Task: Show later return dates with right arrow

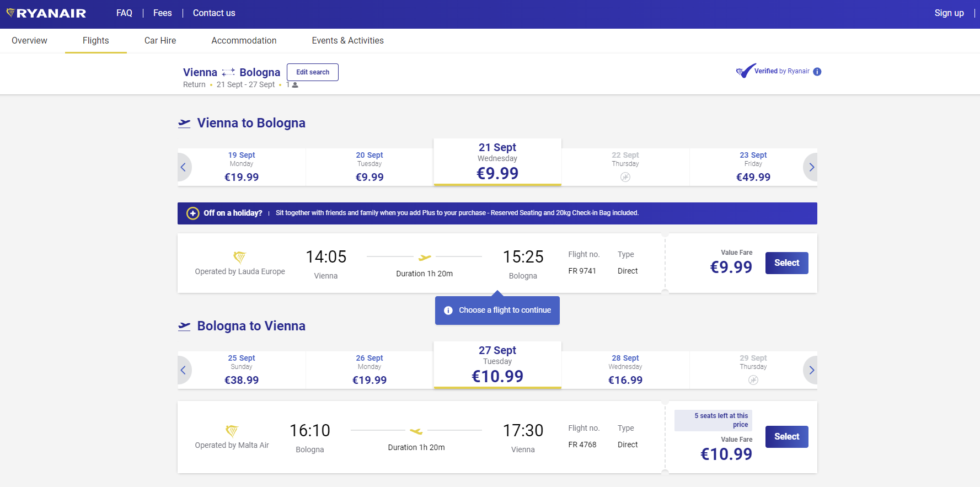Action: point(811,370)
